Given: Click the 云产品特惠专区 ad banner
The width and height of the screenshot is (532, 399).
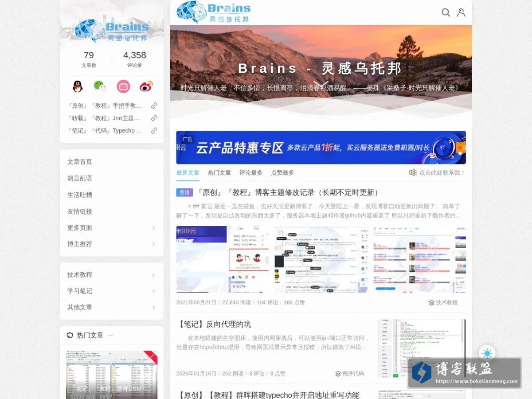Looking at the screenshot, I should (x=321, y=148).
